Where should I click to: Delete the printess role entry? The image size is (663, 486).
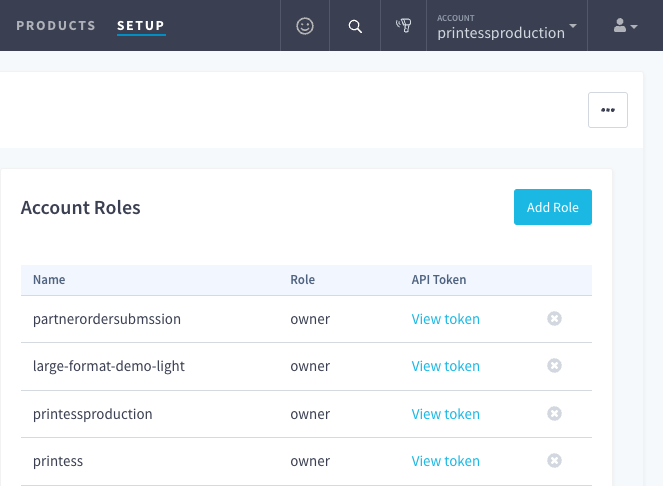point(554,461)
